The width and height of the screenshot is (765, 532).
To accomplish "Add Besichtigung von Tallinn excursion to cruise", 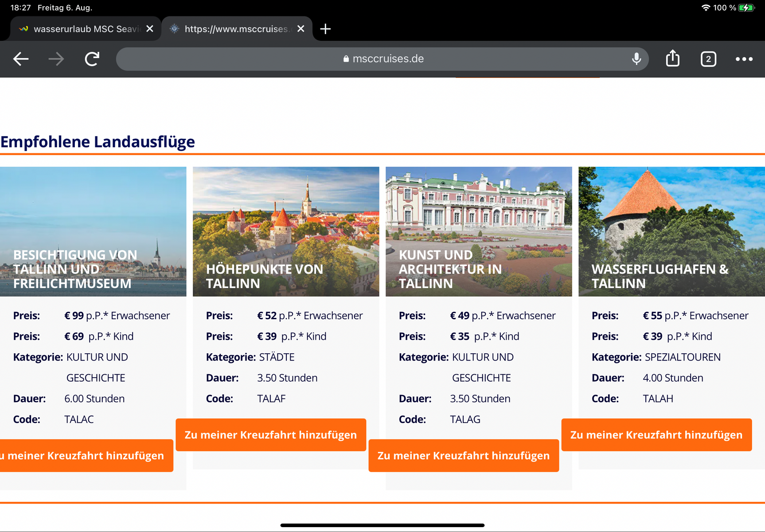I will point(85,456).
